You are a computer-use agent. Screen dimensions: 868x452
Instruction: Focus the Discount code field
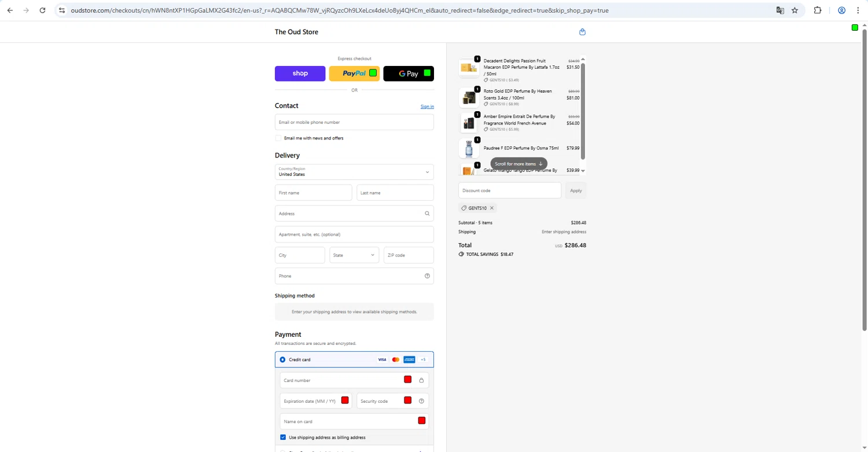[510, 190]
